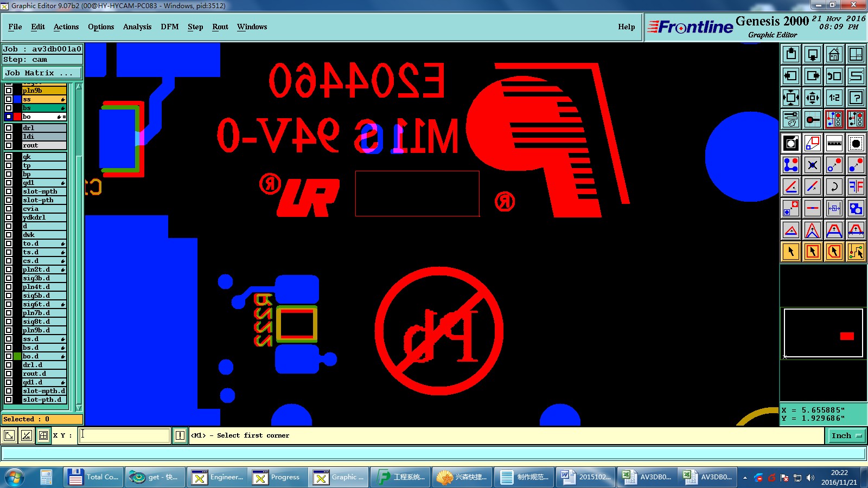Open the Job Matrix ... selector
868x488 pixels.
tap(43, 73)
